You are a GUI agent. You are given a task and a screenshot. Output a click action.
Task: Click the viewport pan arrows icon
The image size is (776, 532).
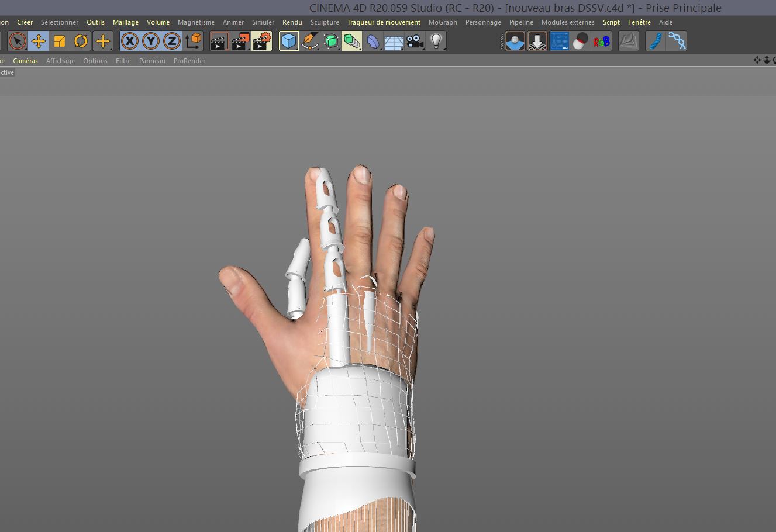(757, 60)
